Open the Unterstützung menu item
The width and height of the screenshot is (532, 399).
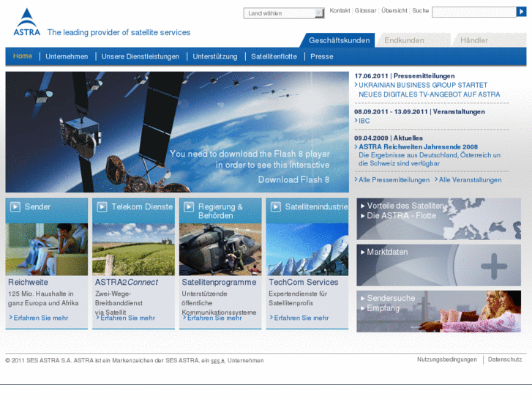click(214, 56)
